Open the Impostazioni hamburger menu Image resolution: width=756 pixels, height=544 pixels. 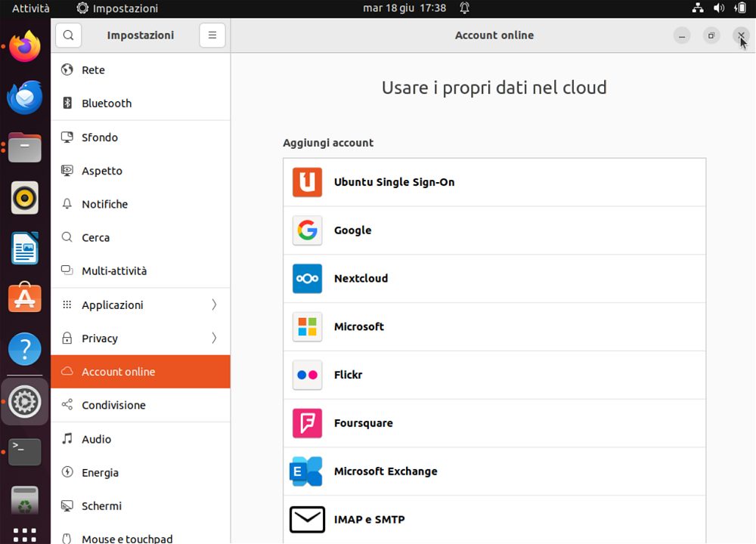212,36
